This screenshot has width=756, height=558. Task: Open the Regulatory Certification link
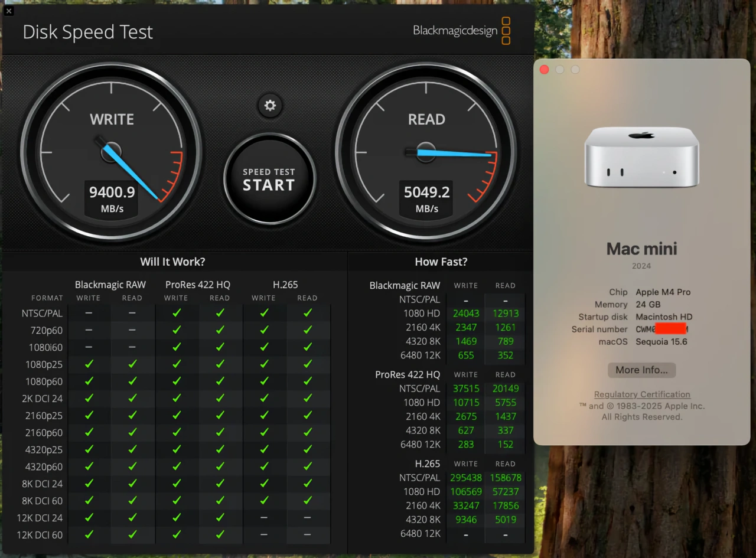pyautogui.click(x=641, y=394)
